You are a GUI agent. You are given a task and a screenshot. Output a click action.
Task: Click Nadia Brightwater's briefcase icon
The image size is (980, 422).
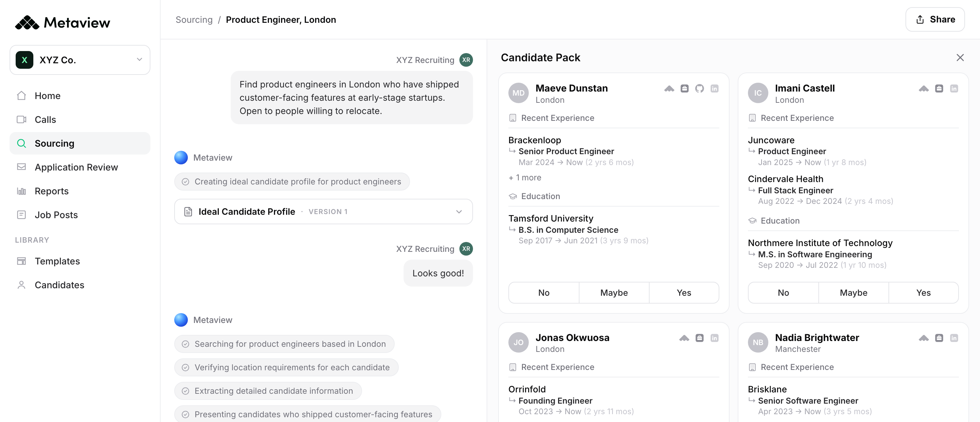939,338
